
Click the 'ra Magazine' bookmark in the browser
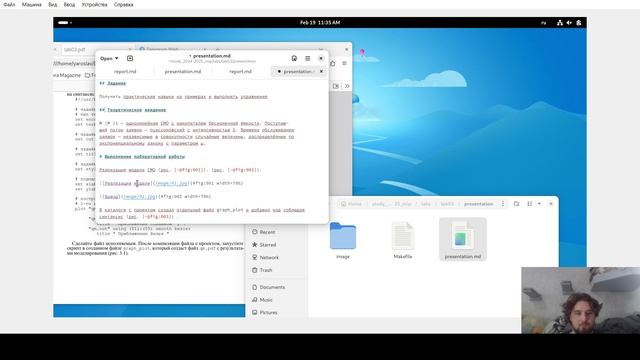[x=67, y=75]
